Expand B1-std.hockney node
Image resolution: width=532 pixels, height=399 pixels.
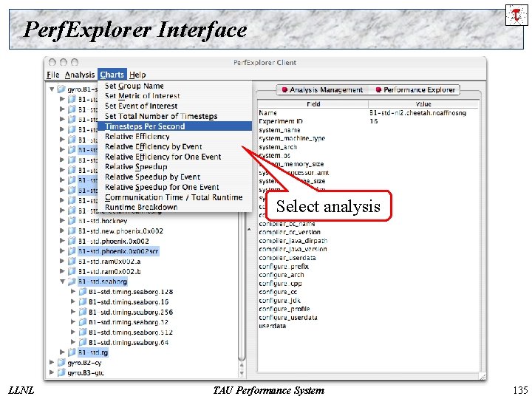[x=62, y=220]
